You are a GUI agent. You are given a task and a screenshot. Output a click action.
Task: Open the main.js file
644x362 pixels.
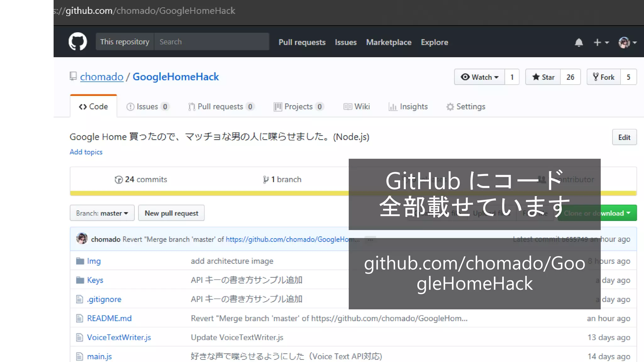point(99,356)
